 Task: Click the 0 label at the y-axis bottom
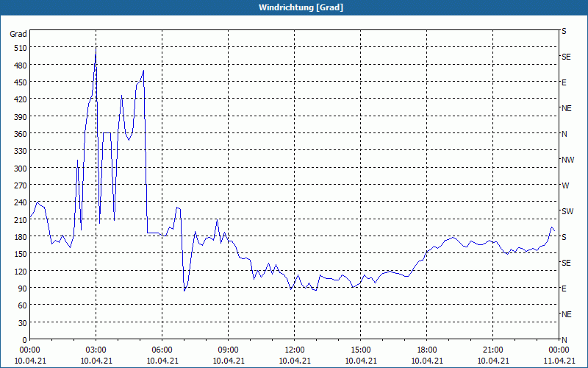click(24, 340)
